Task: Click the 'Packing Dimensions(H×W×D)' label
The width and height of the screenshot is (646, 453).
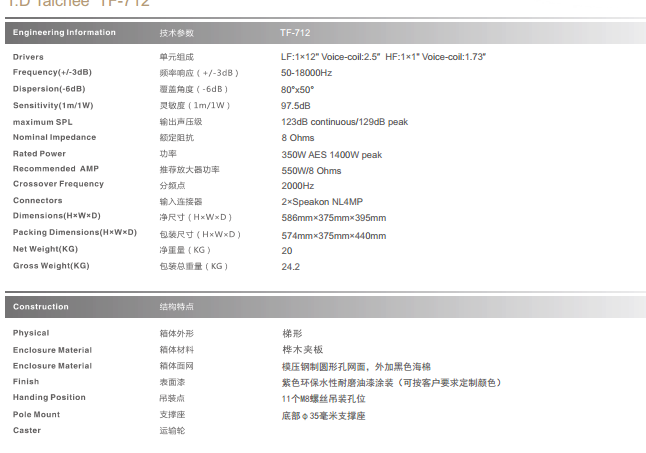Action: click(x=75, y=232)
